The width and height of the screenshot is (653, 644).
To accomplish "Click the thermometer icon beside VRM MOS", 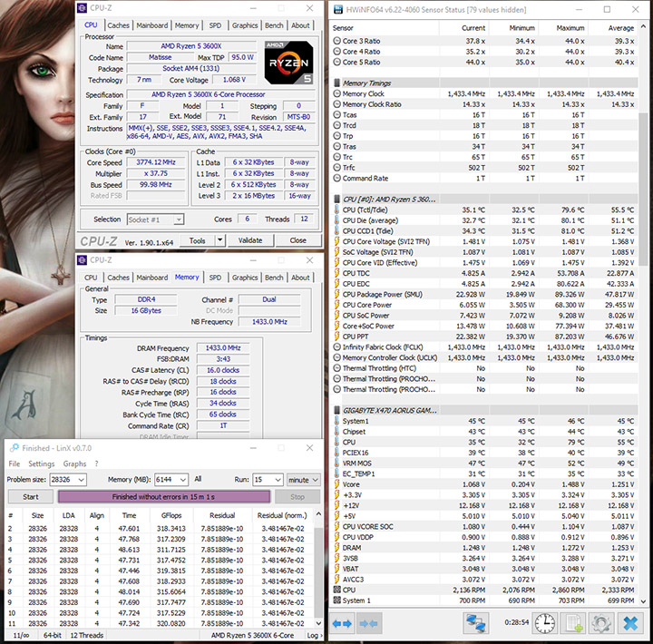I will (x=336, y=463).
